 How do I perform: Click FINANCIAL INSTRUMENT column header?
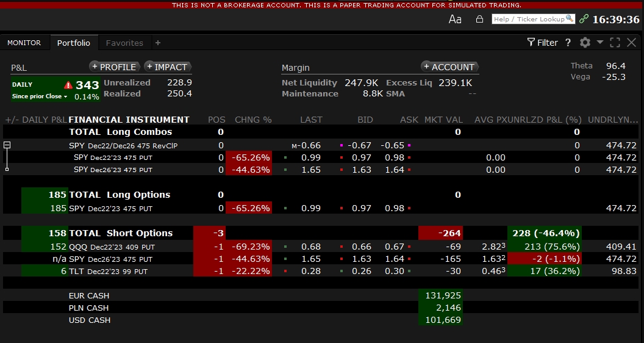click(129, 120)
